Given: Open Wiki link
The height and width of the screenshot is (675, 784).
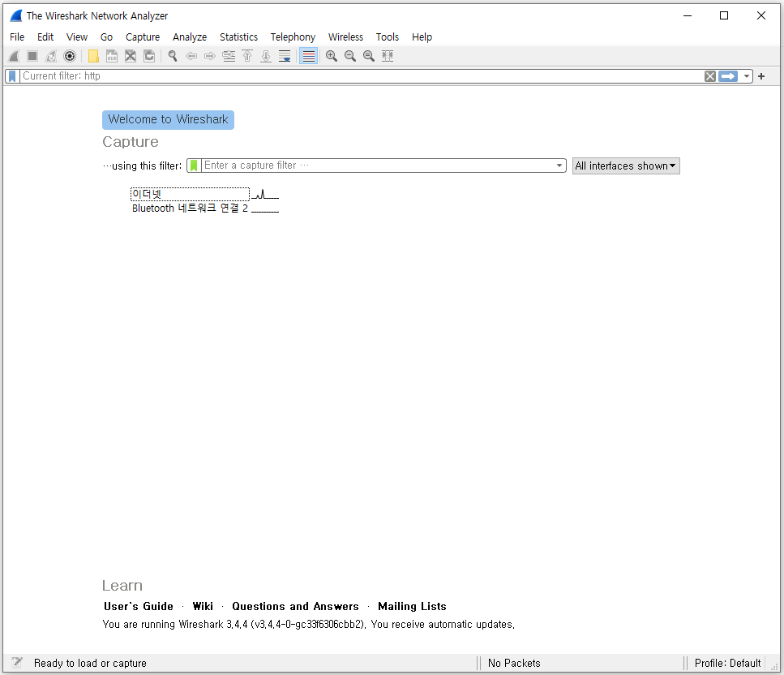Looking at the screenshot, I should (203, 607).
